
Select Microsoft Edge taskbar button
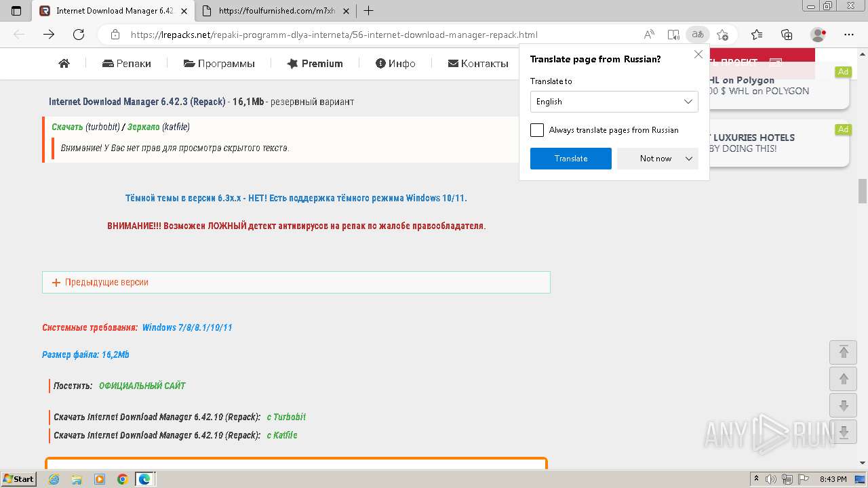pyautogui.click(x=145, y=479)
